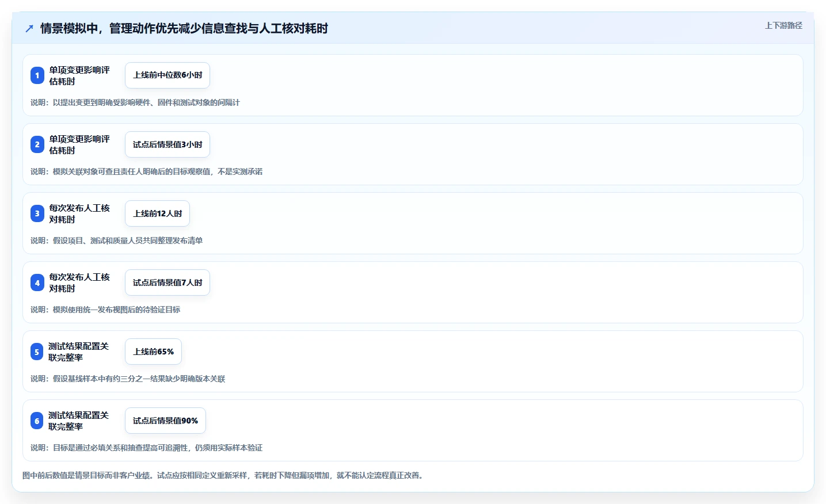This screenshot has height=504, width=826.
Task: Click the footer text starting 图中前后数值是情景目标
Action: (224, 475)
